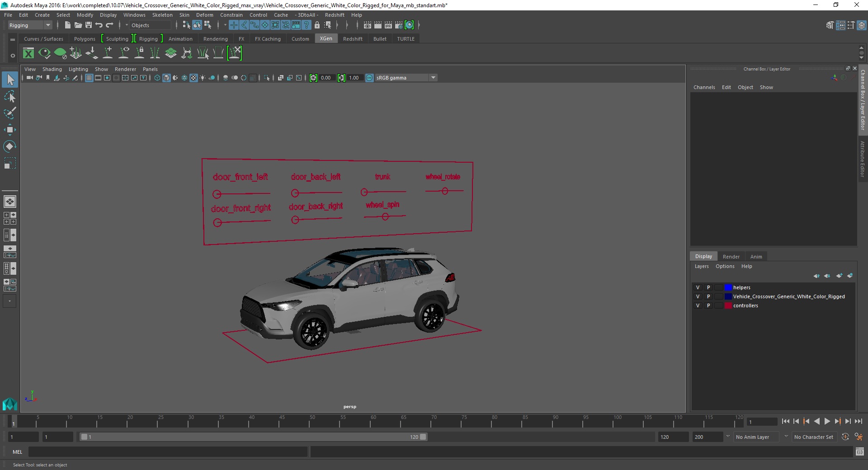The width and height of the screenshot is (868, 470).
Task: Open Layer Editor Options menu
Action: pyautogui.click(x=725, y=266)
